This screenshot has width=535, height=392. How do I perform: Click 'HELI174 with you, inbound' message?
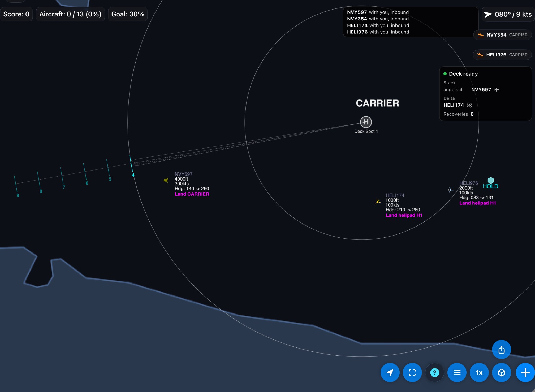pyautogui.click(x=378, y=25)
